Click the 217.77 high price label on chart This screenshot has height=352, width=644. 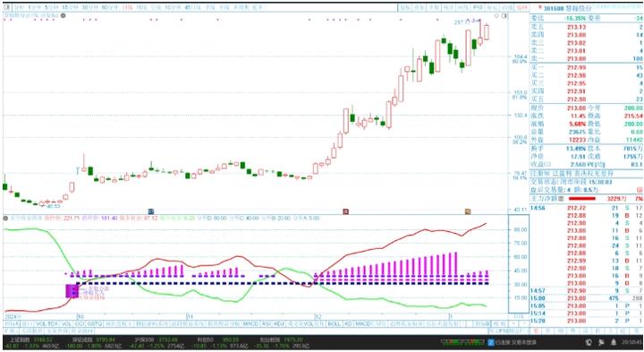click(x=462, y=22)
